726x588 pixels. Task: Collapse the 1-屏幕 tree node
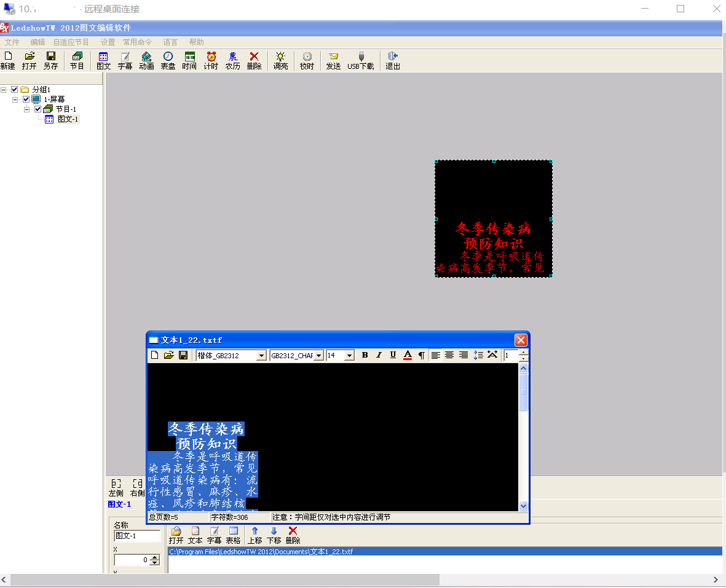15,99
